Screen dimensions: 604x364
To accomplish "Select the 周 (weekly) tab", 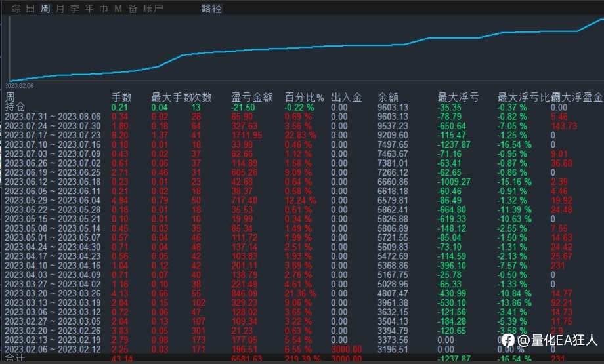I will tap(45, 9).
